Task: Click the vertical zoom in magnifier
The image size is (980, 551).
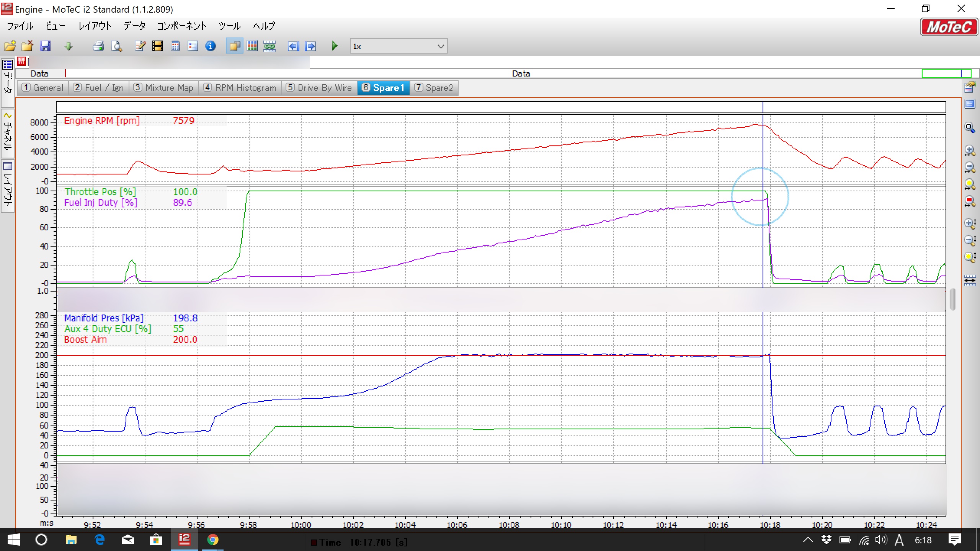Action: click(969, 223)
